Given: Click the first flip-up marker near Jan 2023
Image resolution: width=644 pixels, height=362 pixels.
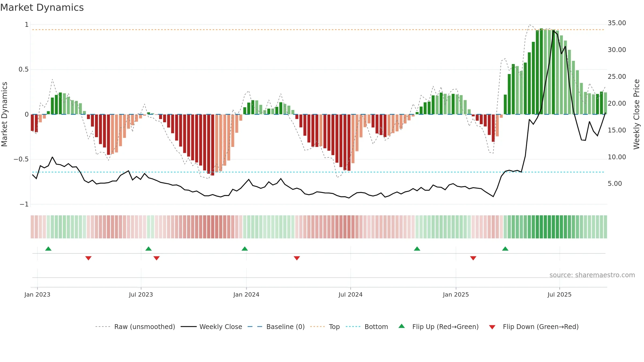Looking at the screenshot, I should (x=48, y=249).
